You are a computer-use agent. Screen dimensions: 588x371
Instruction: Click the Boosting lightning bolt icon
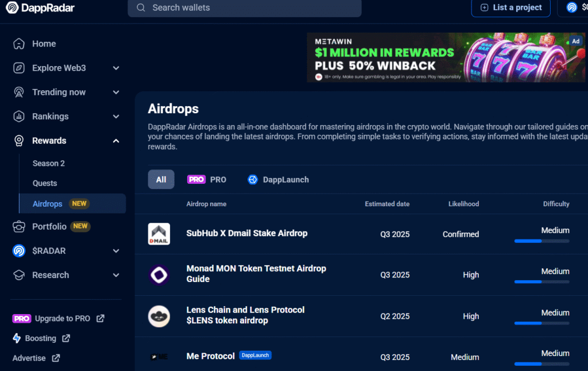[x=17, y=338]
